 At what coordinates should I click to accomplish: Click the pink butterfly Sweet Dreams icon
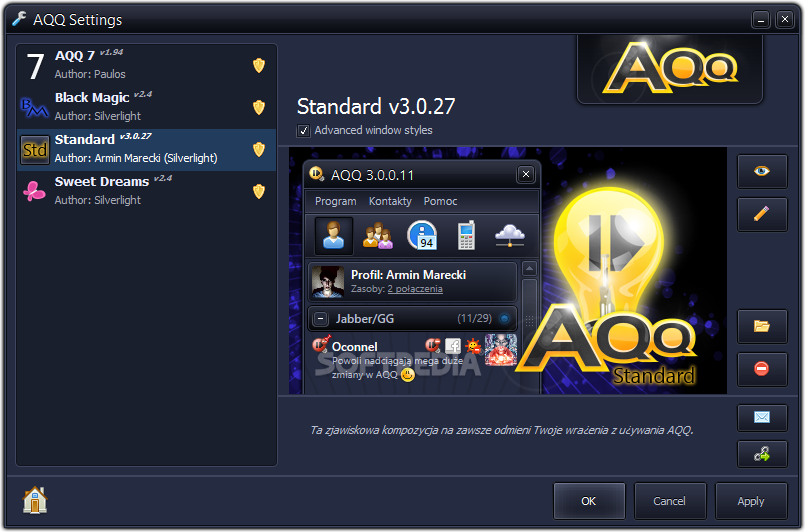[x=34, y=192]
